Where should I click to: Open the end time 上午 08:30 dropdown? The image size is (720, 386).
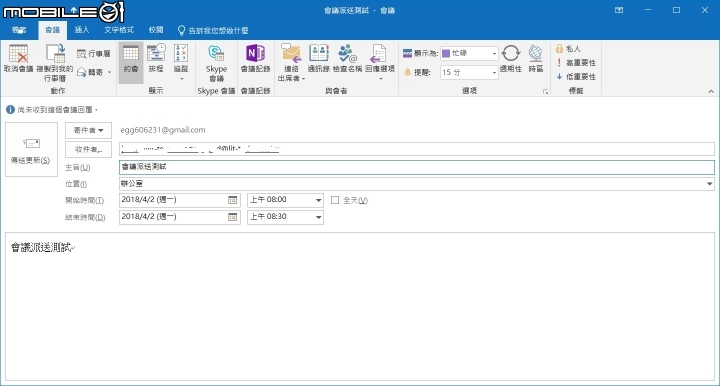tap(318, 217)
